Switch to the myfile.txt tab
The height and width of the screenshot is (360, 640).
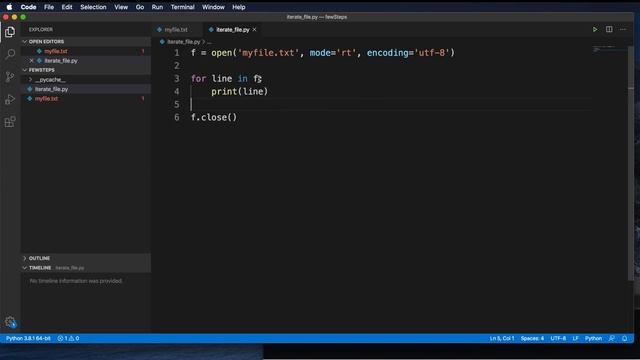tap(176, 29)
